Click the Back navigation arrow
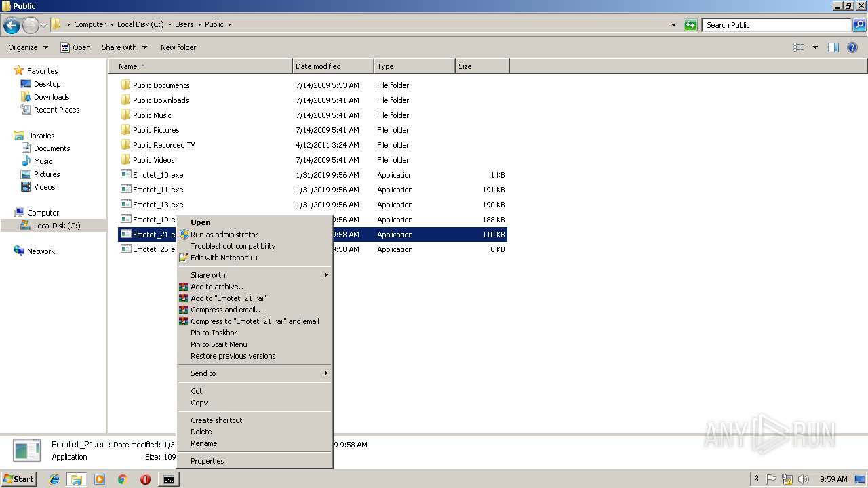The height and width of the screenshot is (488, 868). coord(12,26)
